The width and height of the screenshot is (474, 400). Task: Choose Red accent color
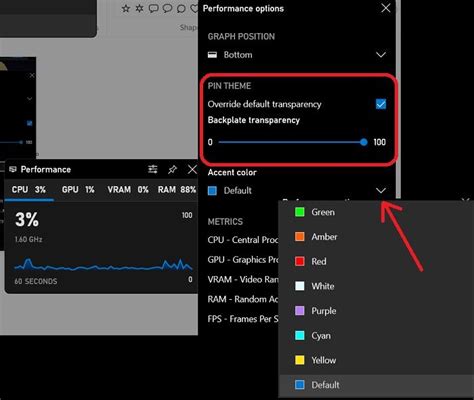tap(376, 261)
